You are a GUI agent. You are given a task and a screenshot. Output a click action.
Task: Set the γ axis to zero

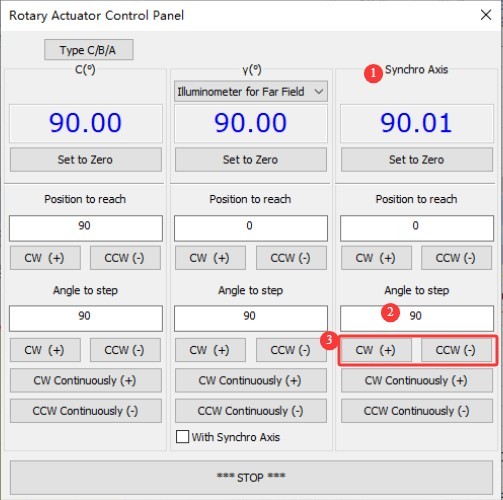[x=251, y=160]
